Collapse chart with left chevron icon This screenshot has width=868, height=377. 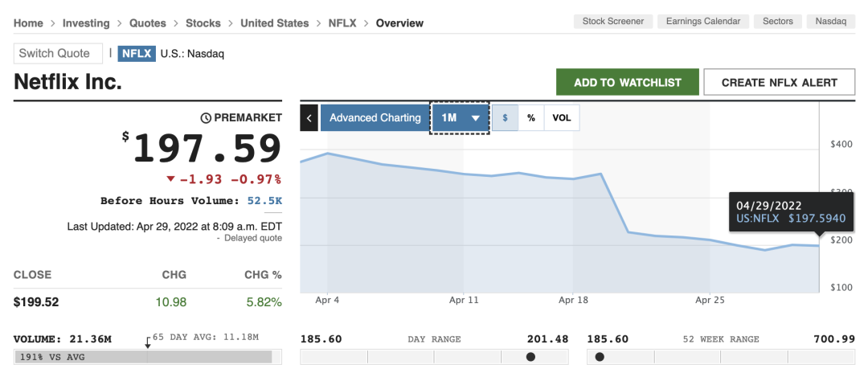(309, 118)
